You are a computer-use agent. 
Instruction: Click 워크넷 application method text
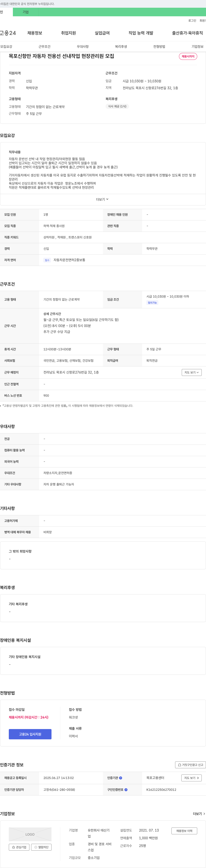click(74, 717)
